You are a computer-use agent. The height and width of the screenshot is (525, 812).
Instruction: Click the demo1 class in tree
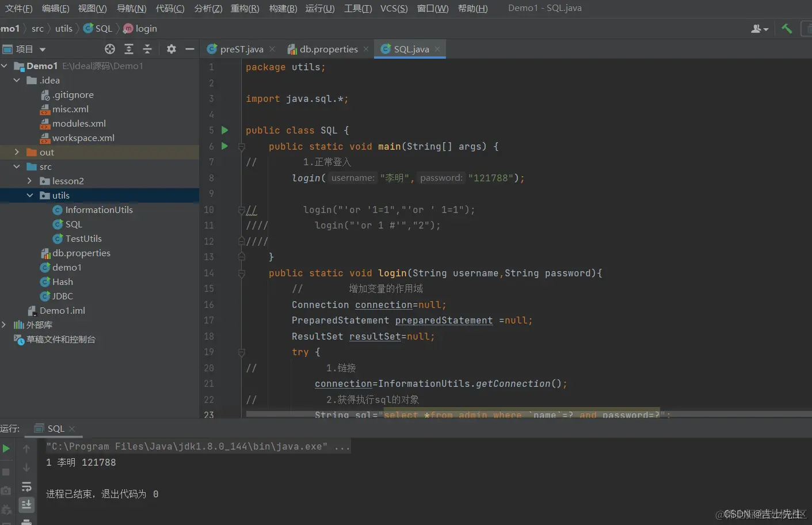point(67,267)
